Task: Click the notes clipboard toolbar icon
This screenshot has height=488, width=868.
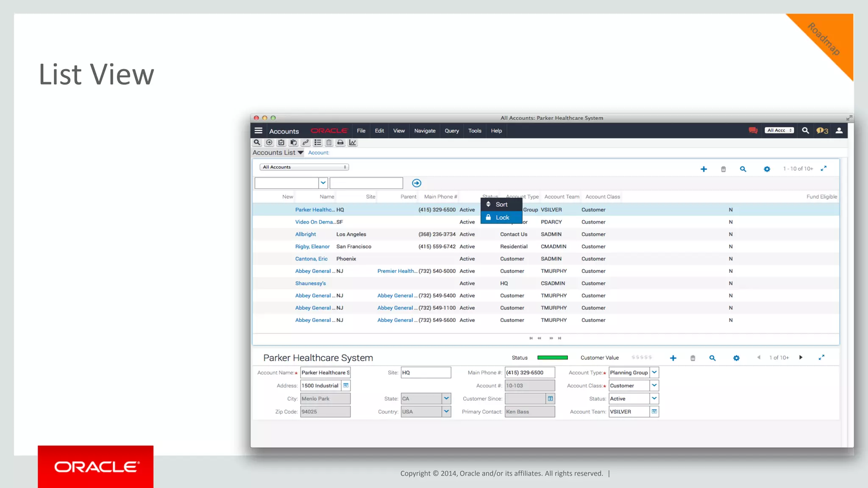Action: [329, 143]
